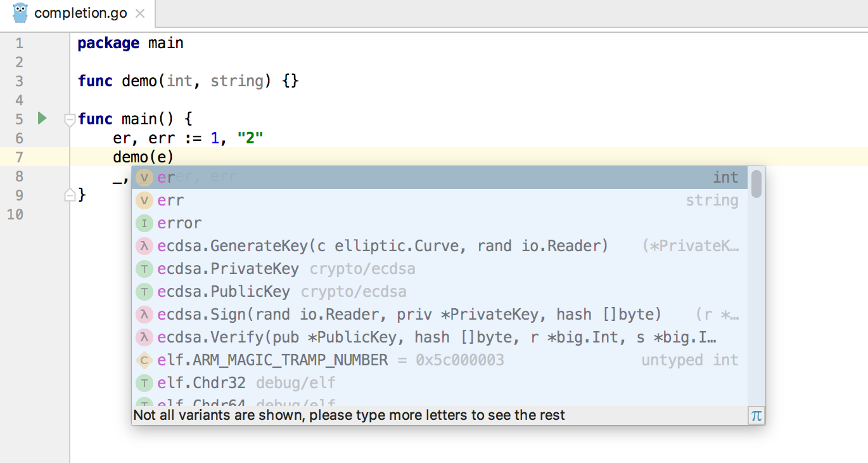The width and height of the screenshot is (868, 463).
Task: Click the completion popup scrollbar thumb
Action: tap(756, 184)
